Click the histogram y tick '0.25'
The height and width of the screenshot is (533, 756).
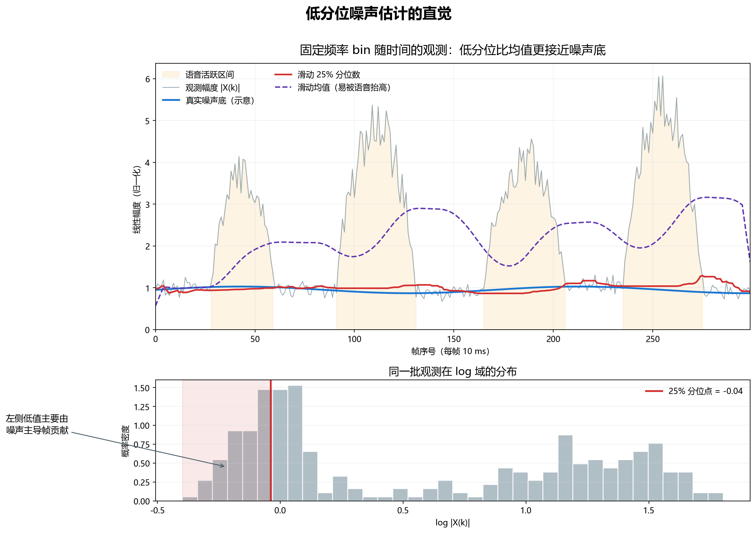pos(141,482)
